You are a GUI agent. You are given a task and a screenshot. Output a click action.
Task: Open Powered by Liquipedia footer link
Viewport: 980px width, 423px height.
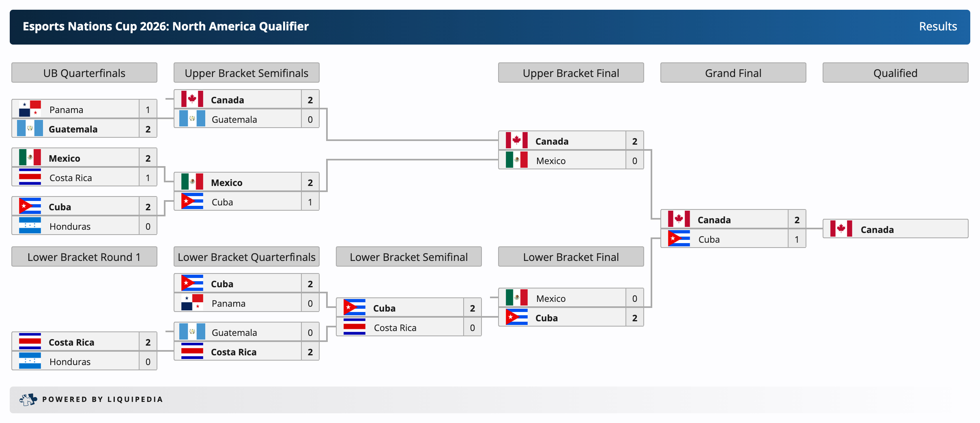pyautogui.click(x=103, y=399)
